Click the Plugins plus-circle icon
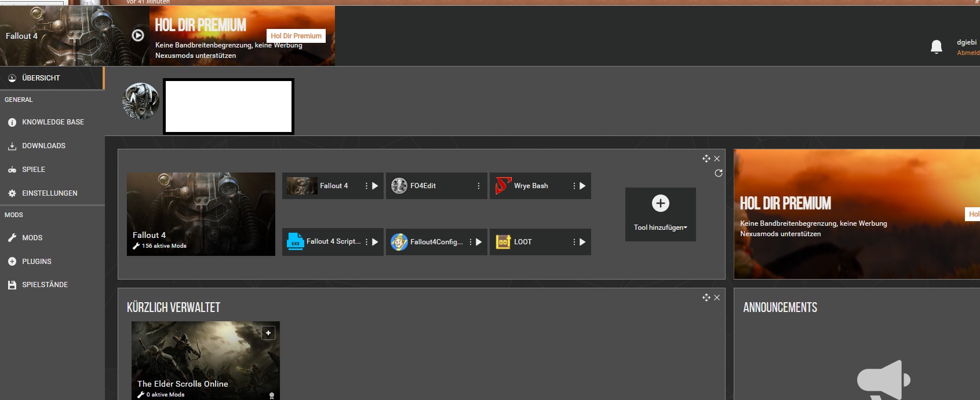This screenshot has width=980, height=400. [12, 262]
